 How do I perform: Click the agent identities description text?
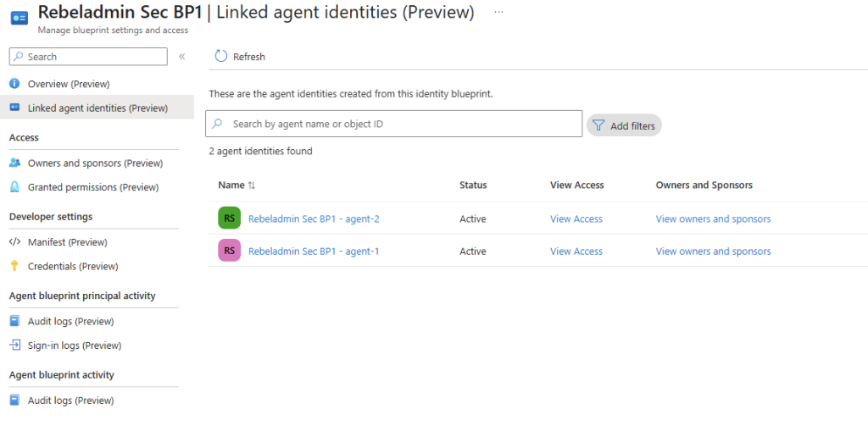pos(351,94)
